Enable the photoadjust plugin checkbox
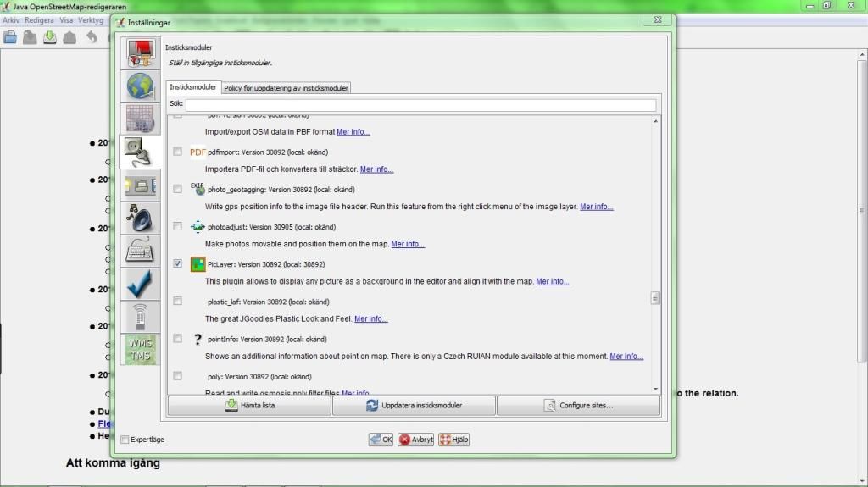 point(177,226)
